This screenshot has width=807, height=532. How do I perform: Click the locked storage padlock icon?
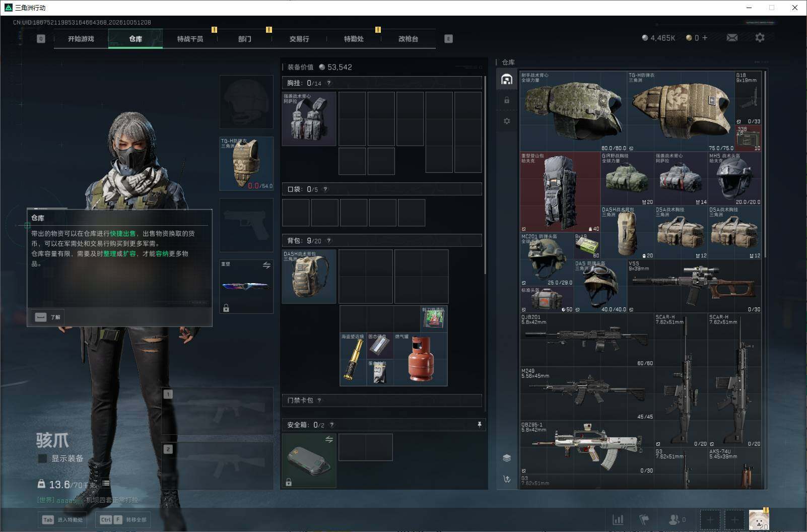coord(507,100)
